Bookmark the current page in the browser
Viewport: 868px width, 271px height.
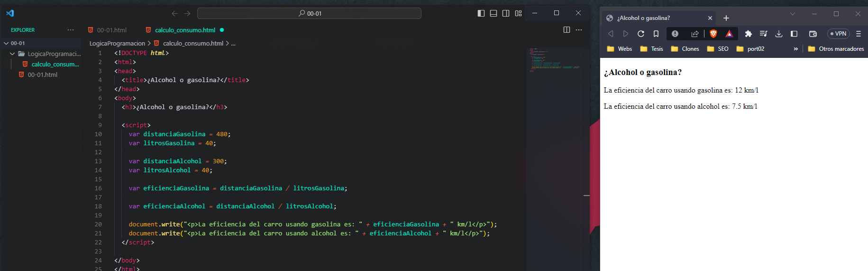tap(656, 34)
